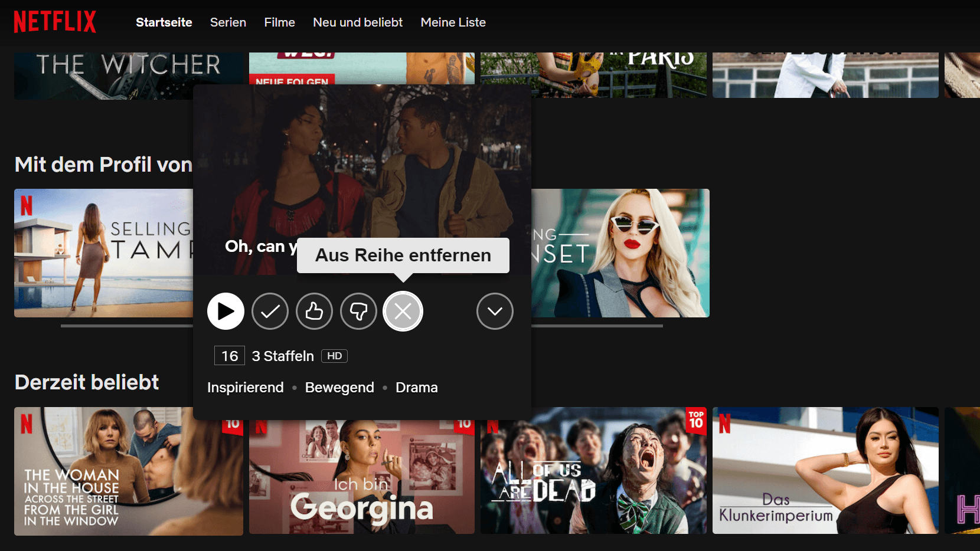Open Meine Liste
Screen dimensions: 980x551
453,22
